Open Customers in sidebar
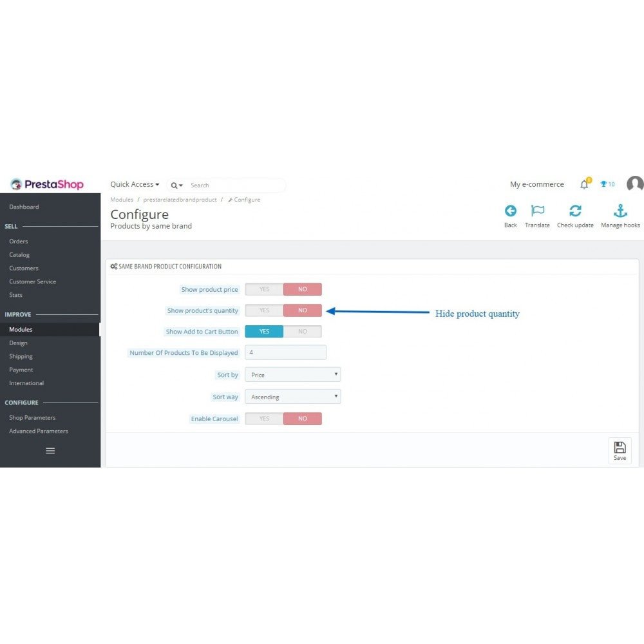The height and width of the screenshot is (644, 644). point(23,268)
